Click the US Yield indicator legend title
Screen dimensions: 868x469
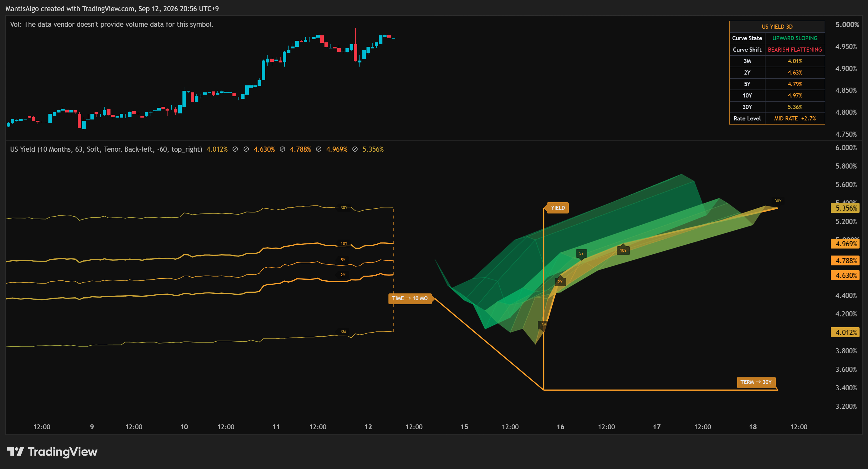coord(106,149)
